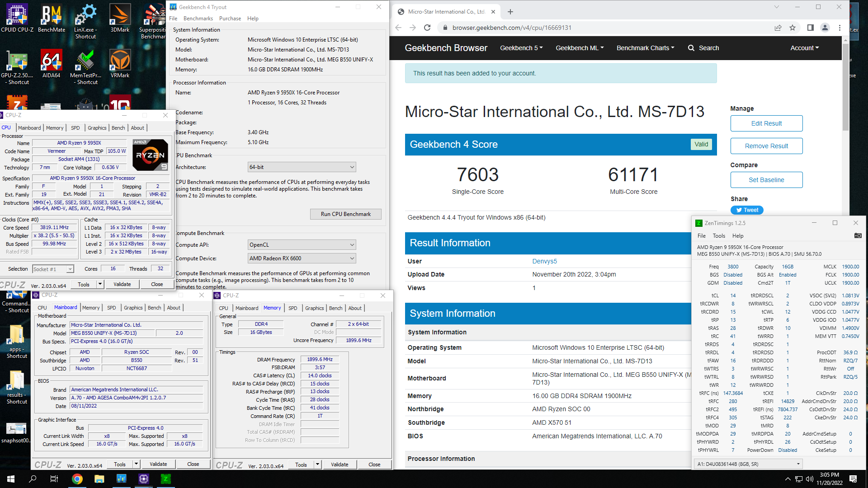Bookmark this page with star icon
The width and height of the screenshot is (868, 488).
793,28
